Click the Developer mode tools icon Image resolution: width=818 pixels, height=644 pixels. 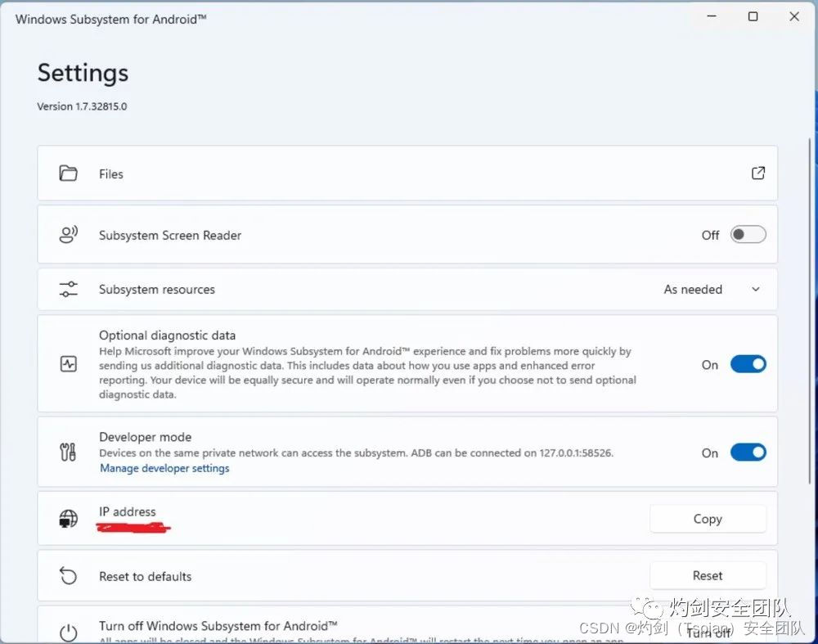[69, 452]
